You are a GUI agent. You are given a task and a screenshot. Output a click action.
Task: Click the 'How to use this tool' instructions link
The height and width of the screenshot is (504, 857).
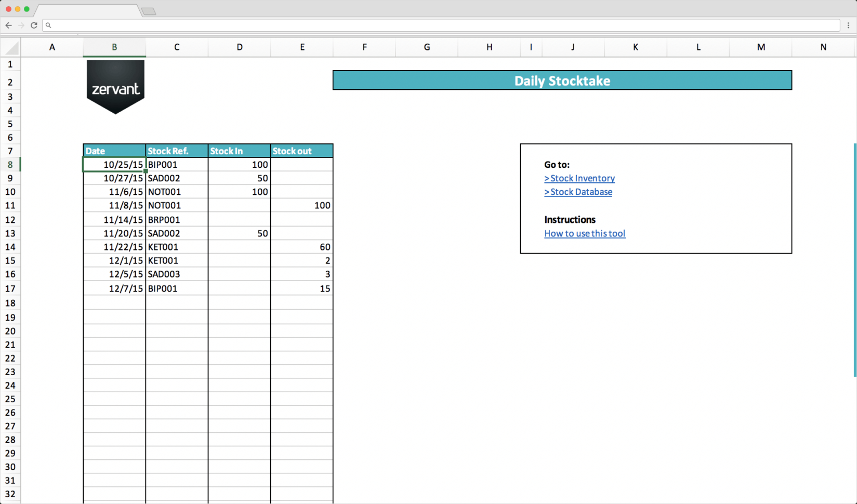point(585,233)
